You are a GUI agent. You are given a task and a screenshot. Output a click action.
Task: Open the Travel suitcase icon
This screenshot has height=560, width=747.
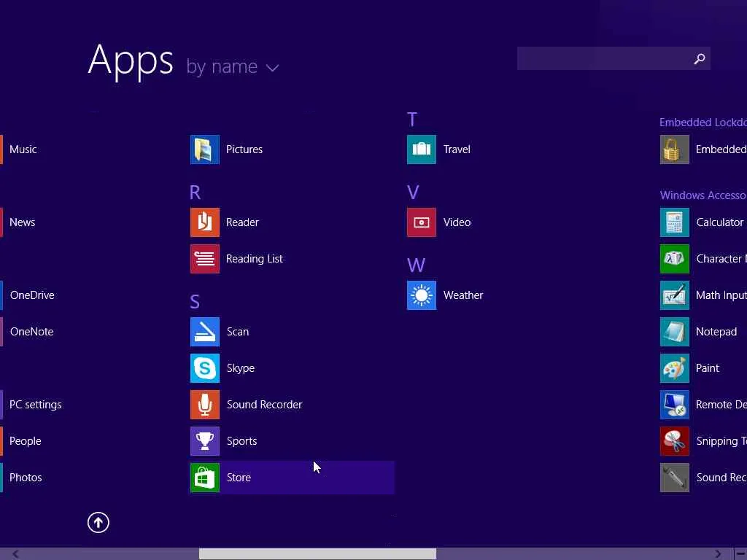[422, 149]
